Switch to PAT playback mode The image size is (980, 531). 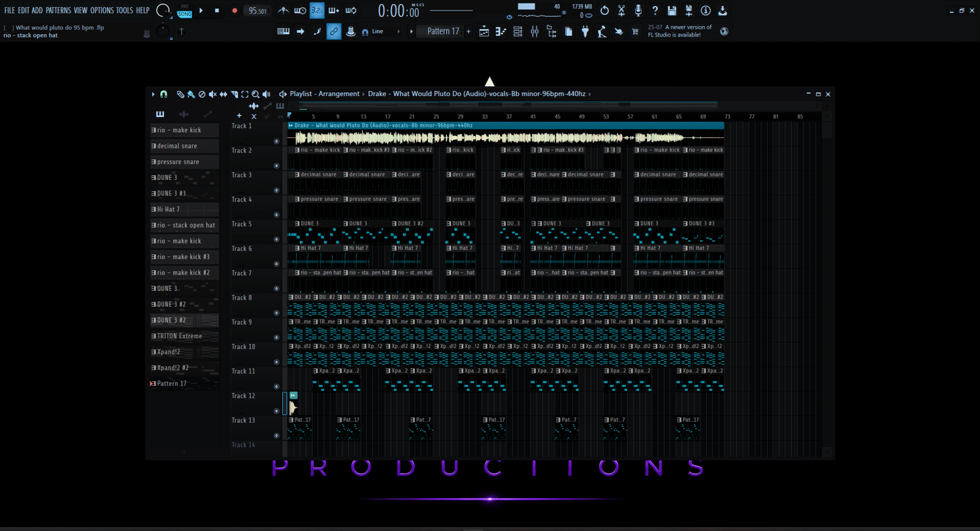tap(185, 7)
